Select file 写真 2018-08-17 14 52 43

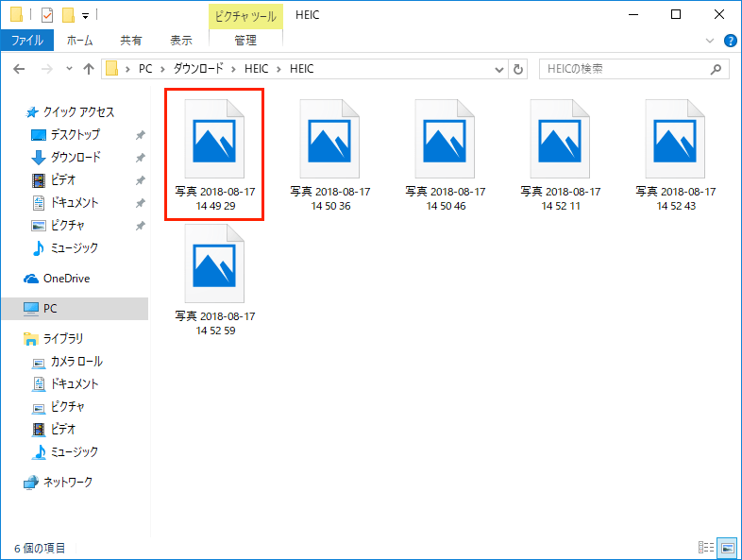pos(676,154)
